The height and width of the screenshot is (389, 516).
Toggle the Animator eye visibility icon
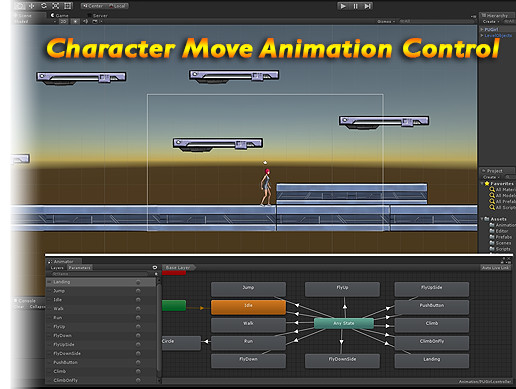155,268
